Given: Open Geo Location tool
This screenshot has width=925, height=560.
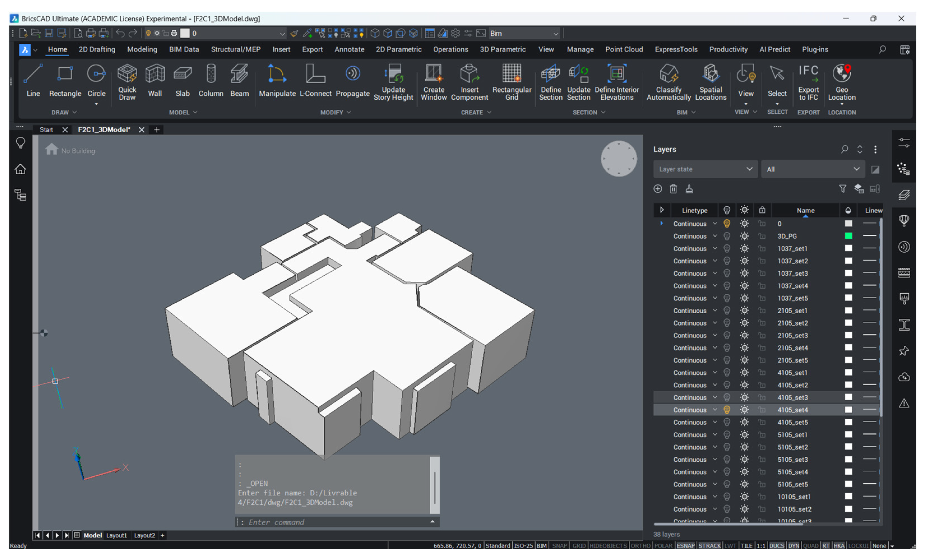Looking at the screenshot, I should tap(842, 82).
